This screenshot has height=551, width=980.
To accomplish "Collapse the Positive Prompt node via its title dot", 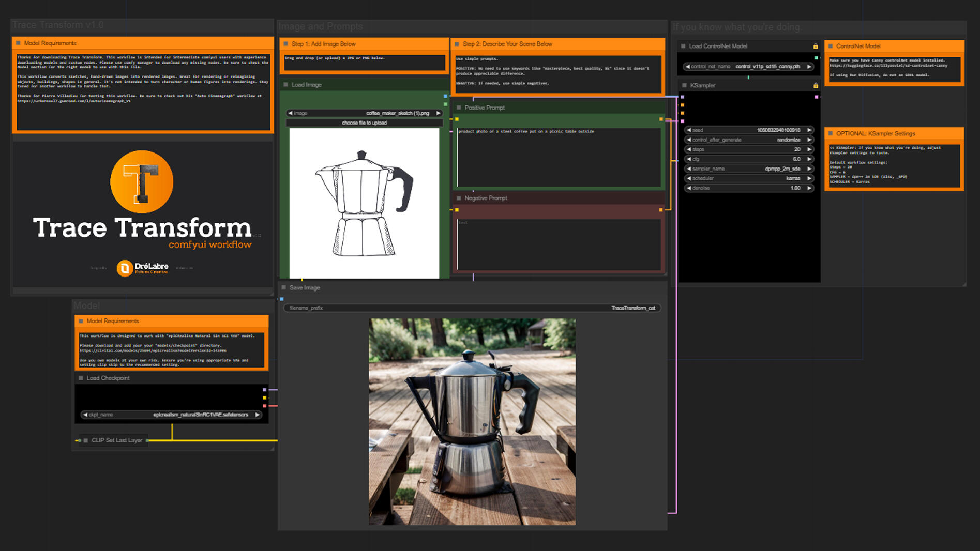I will tap(459, 108).
